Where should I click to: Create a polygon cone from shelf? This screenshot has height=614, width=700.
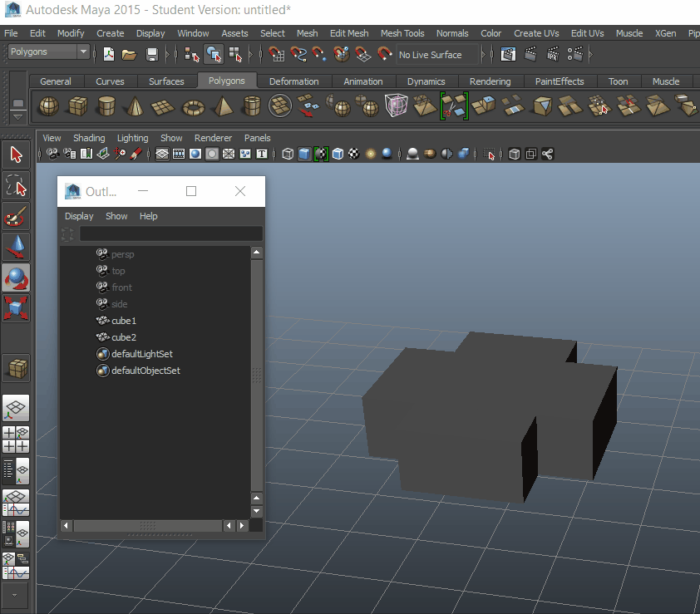[135, 106]
